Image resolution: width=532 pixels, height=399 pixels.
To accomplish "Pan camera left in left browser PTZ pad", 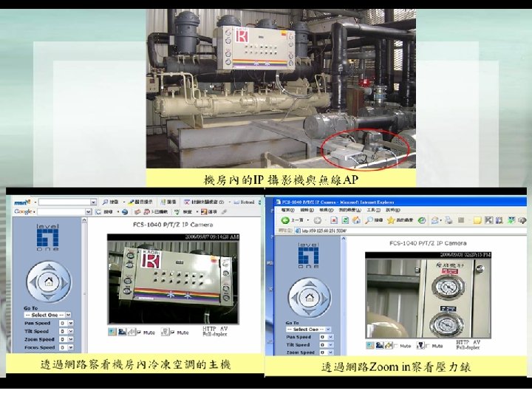I will pos(33,282).
